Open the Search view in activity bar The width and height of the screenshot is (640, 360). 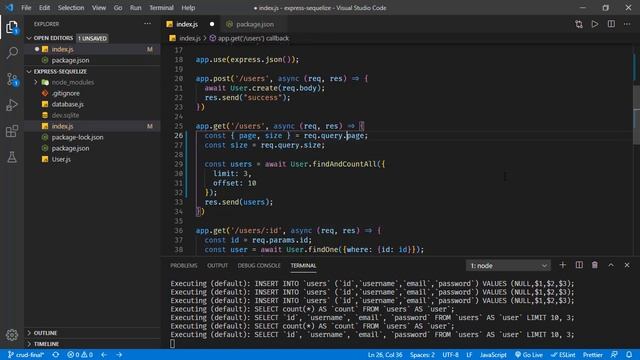coord(12,53)
